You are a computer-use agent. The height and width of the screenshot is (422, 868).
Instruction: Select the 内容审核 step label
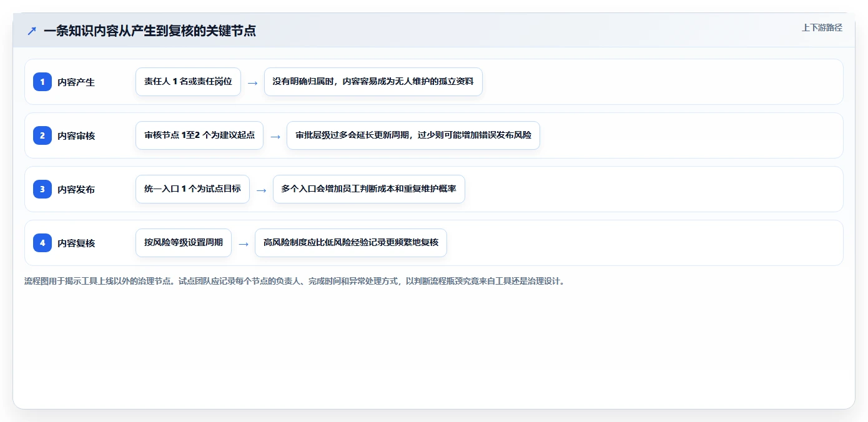coord(76,135)
